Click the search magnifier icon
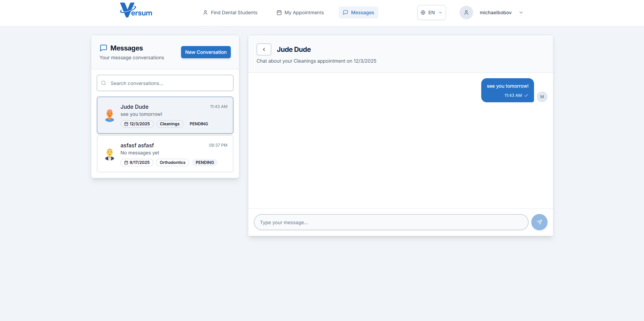This screenshot has width=644, height=321. tap(104, 83)
